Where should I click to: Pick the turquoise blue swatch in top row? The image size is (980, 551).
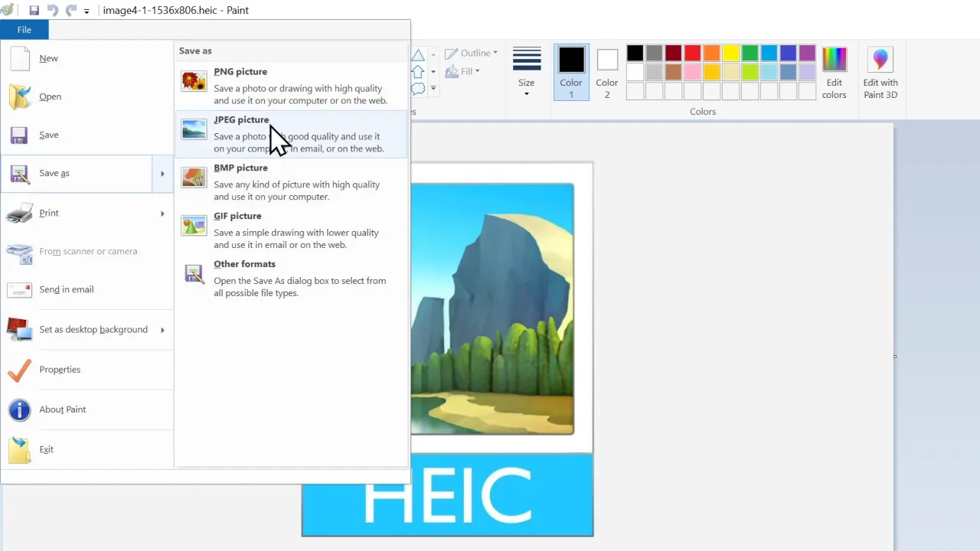(769, 53)
